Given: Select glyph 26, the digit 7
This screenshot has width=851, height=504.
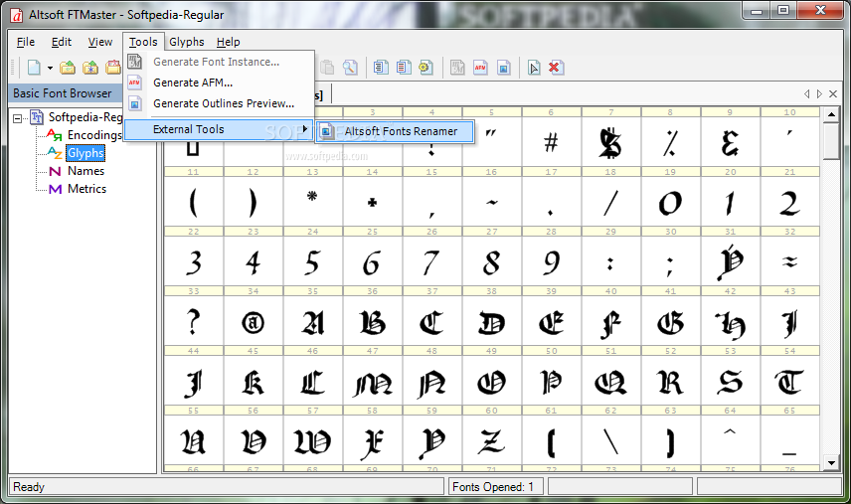Looking at the screenshot, I should [x=431, y=261].
